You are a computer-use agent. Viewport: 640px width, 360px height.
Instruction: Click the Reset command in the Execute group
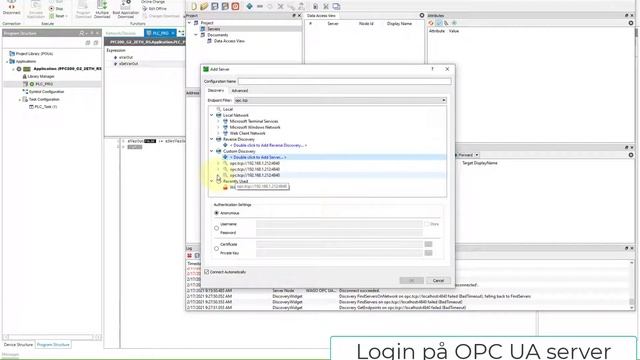pyautogui.click(x=58, y=16)
